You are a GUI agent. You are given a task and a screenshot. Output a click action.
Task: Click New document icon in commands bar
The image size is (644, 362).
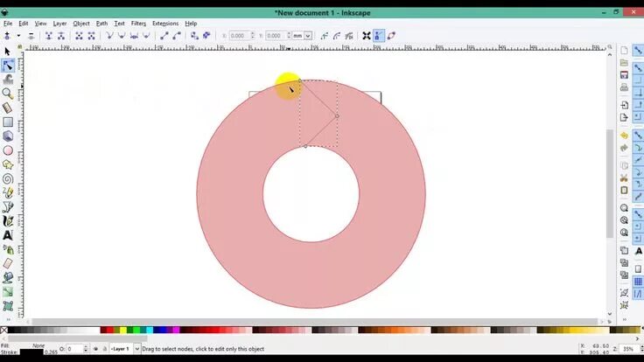(x=624, y=51)
